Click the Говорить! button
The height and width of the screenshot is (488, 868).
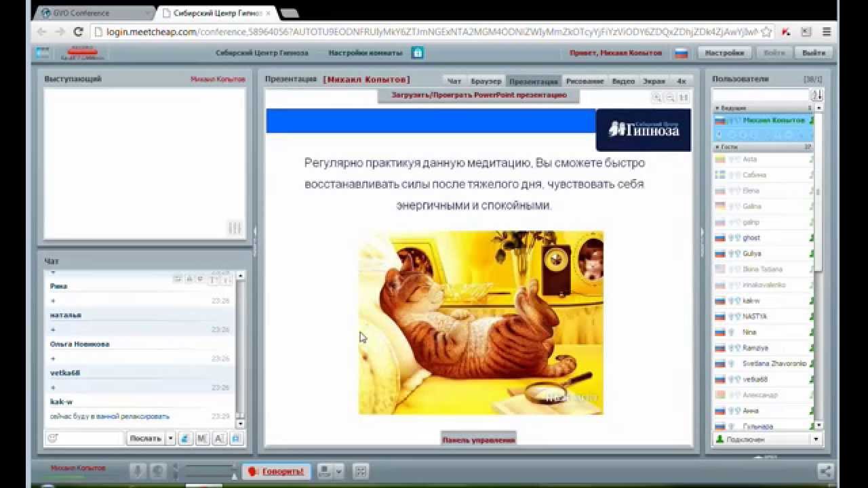[x=276, y=471]
